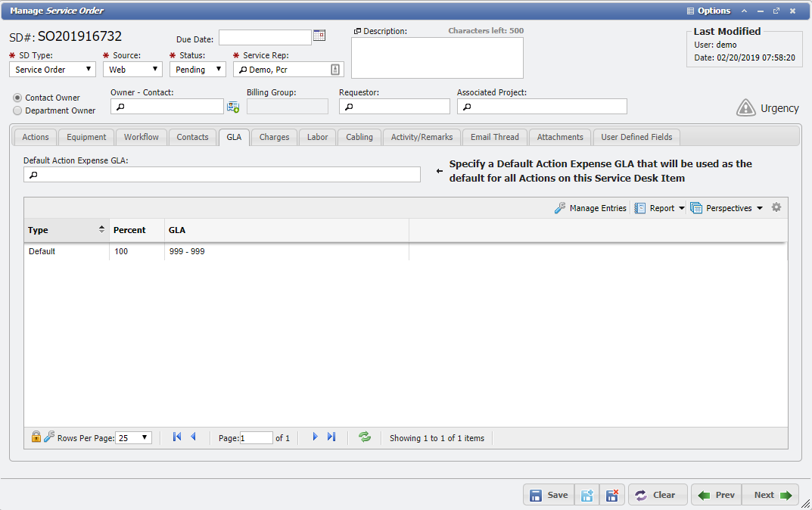Screen dimensions: 812x510
Task: Go to the last page of results
Action: click(331, 437)
